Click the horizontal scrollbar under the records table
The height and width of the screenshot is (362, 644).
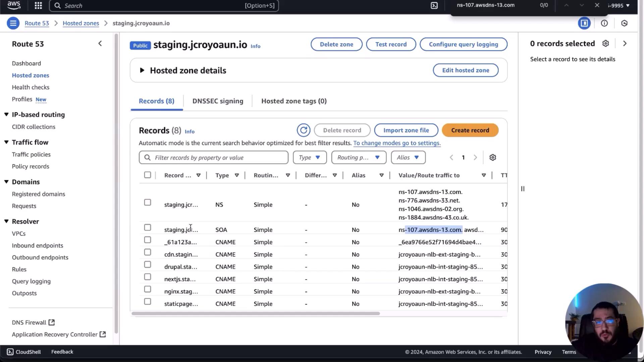pyautogui.click(x=256, y=314)
